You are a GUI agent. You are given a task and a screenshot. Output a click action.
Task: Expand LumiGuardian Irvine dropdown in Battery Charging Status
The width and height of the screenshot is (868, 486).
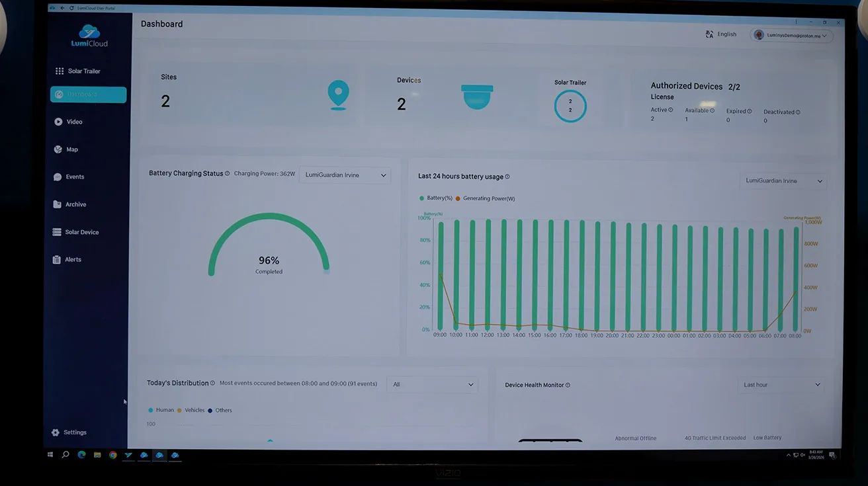coord(345,175)
